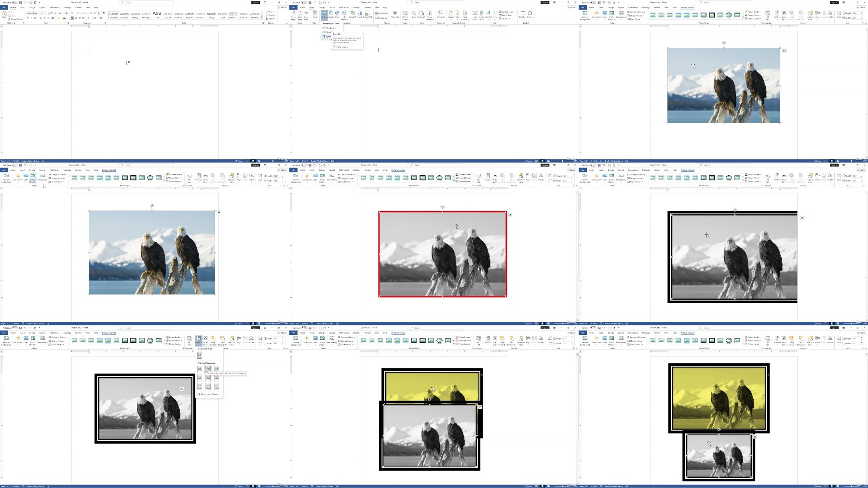
Task: Open Page Number dropdown in Insert-tab window
Action: 465,15
